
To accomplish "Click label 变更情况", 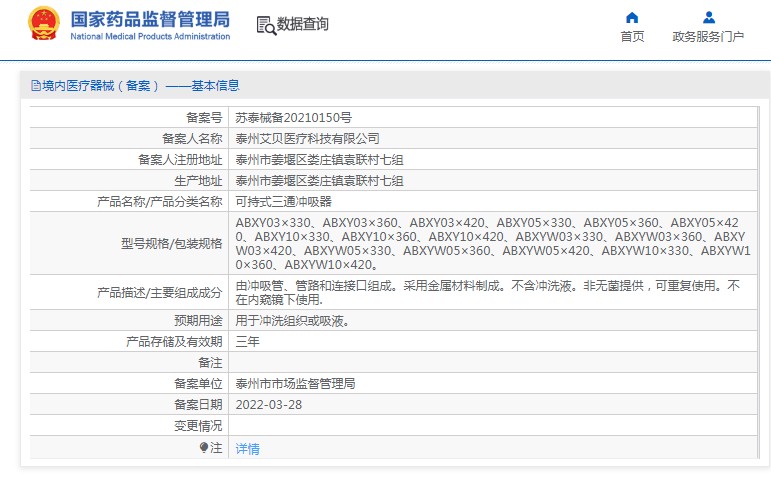I will coord(198,426).
